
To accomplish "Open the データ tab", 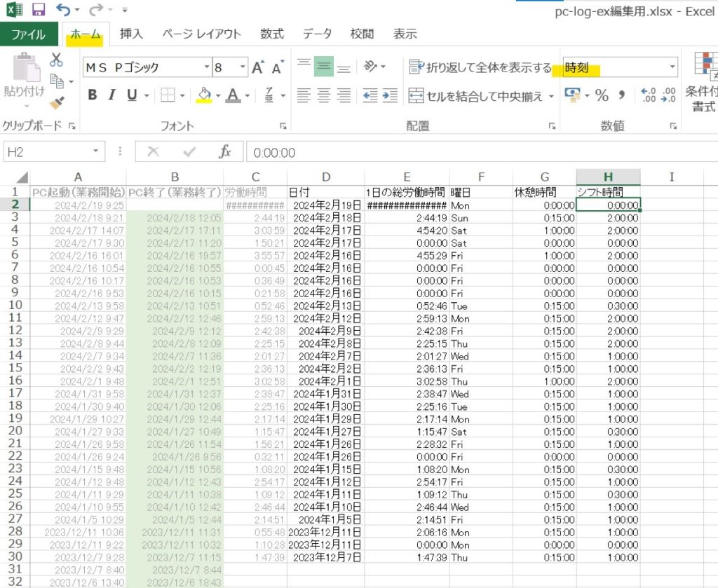I will (x=317, y=34).
